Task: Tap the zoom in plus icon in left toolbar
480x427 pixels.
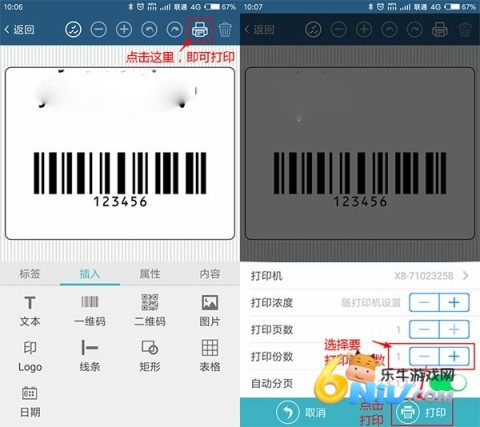Action: point(124,30)
